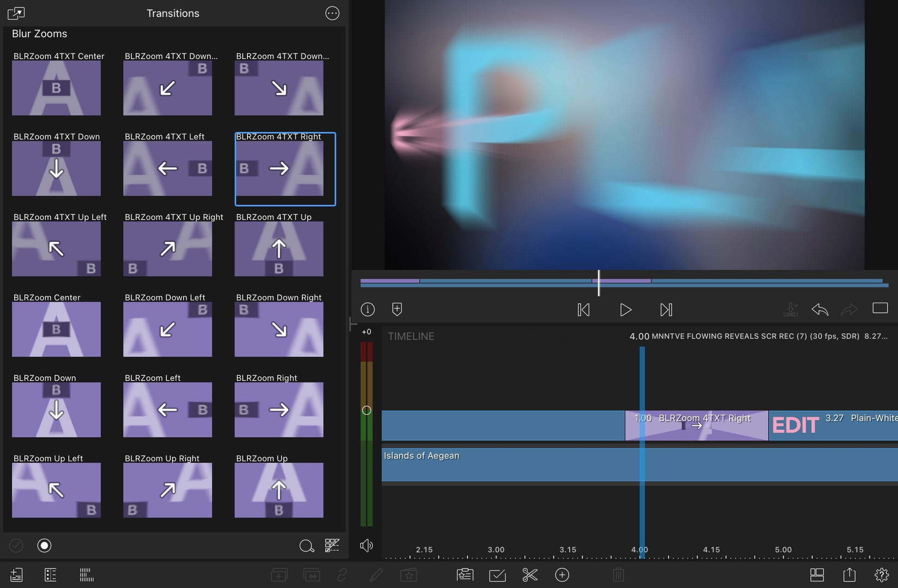
Task: Open the export share icon
Action: (x=849, y=575)
